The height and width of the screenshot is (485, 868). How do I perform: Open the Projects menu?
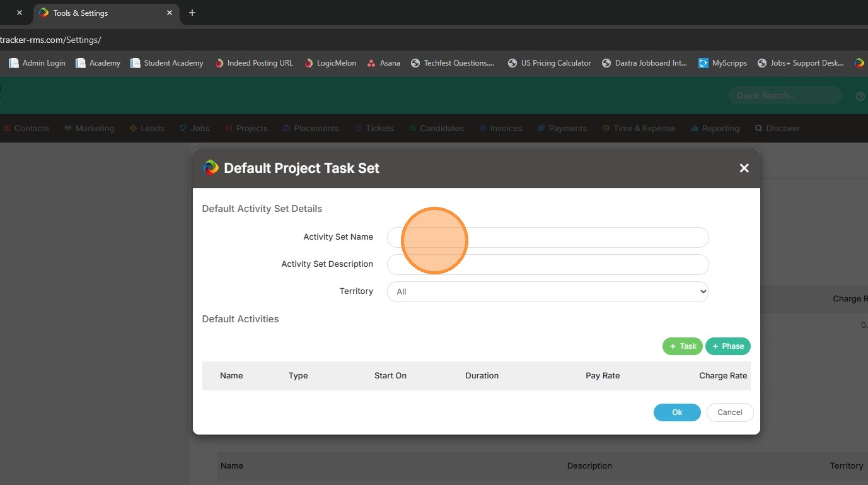[x=246, y=128]
